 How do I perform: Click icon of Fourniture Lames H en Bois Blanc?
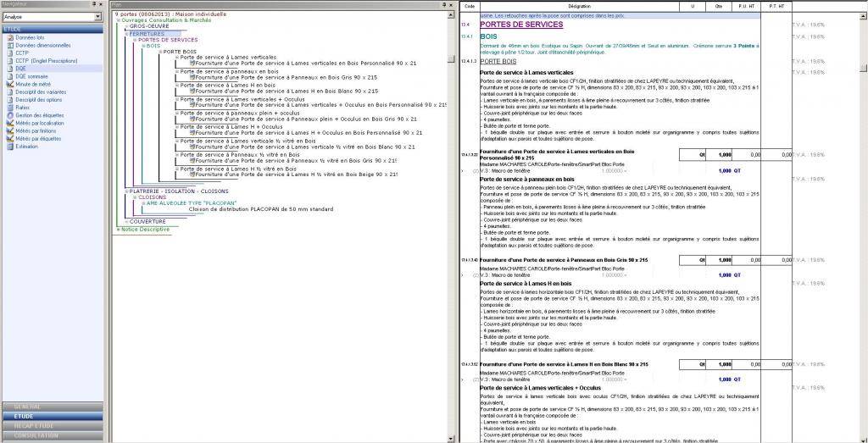[192, 91]
